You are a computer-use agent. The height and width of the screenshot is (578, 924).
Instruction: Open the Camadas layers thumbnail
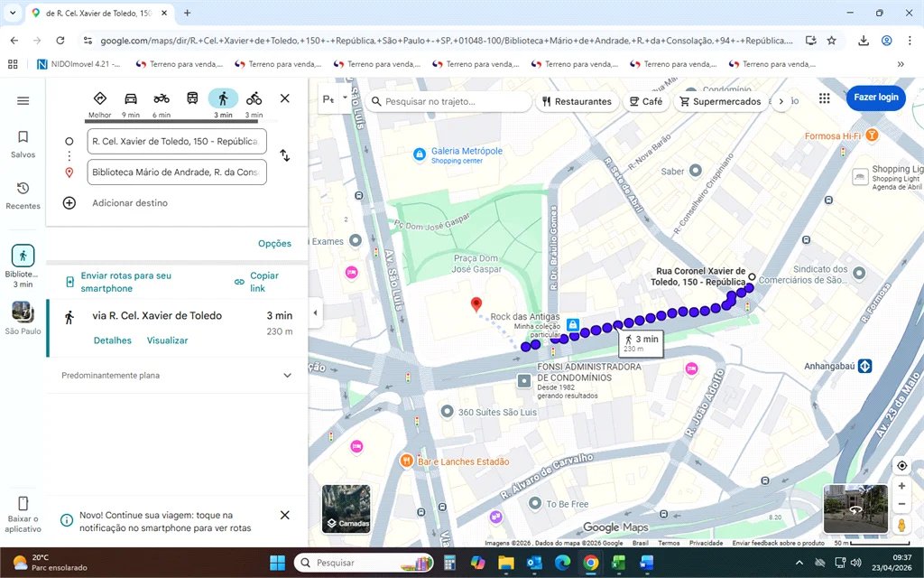click(x=346, y=509)
